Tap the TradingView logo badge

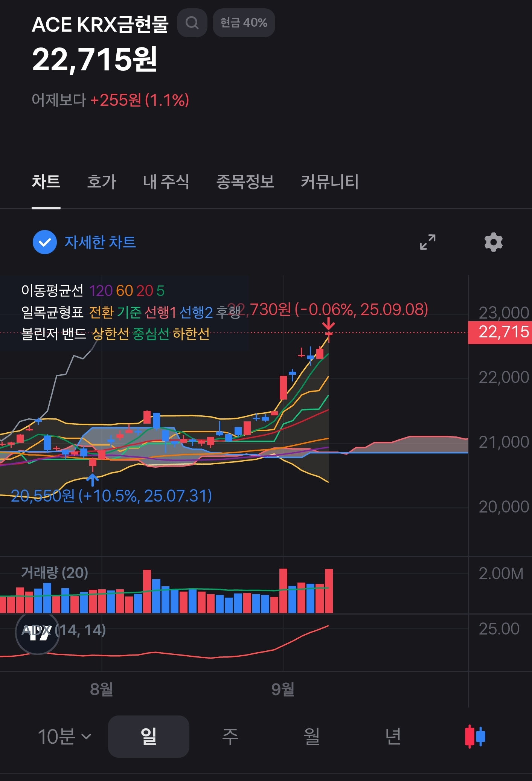click(x=37, y=633)
